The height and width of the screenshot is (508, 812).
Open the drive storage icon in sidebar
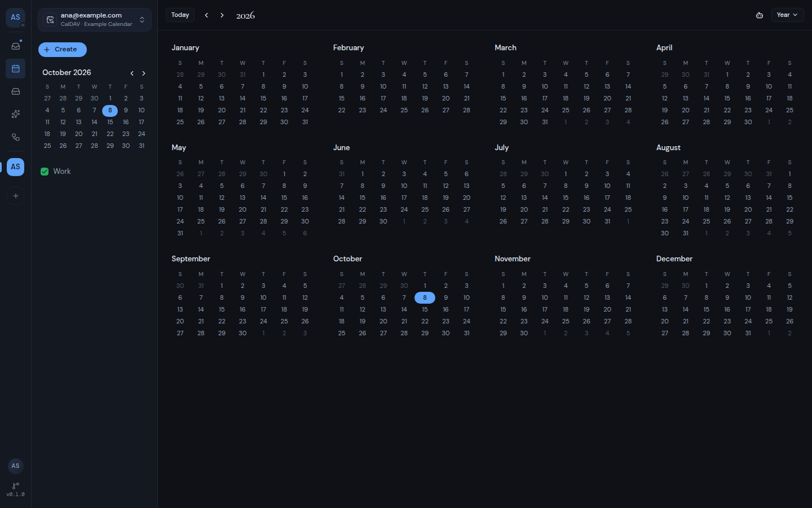[16, 91]
